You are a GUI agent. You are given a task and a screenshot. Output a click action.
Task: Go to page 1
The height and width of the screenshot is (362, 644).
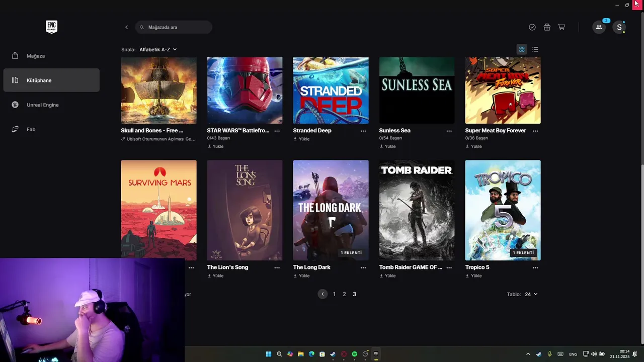pyautogui.click(x=334, y=294)
